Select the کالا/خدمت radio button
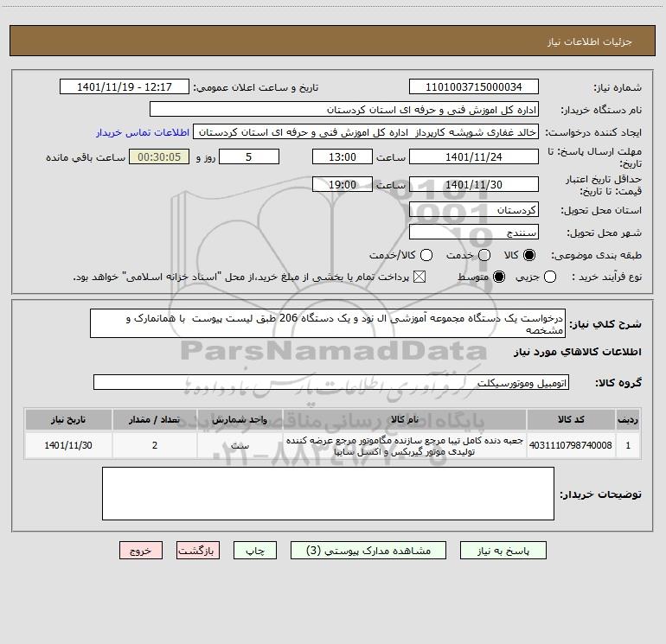This screenshot has height=644, width=666. click(426, 255)
